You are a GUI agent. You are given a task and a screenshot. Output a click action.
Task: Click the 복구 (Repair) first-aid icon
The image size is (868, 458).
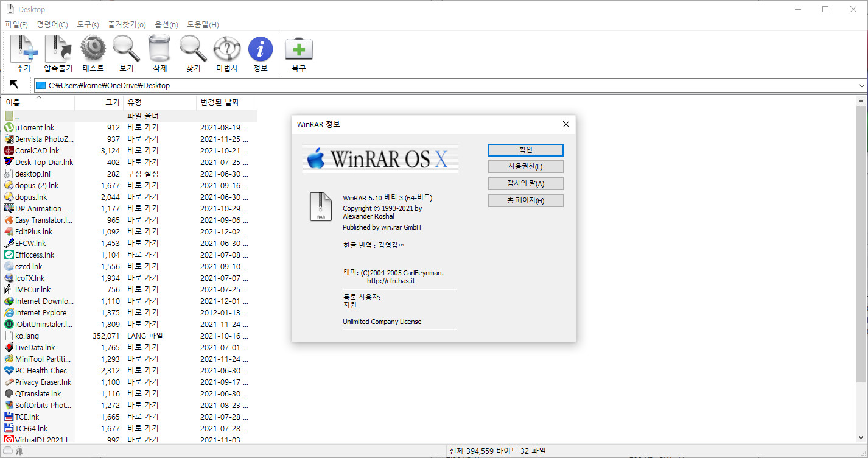point(299,49)
